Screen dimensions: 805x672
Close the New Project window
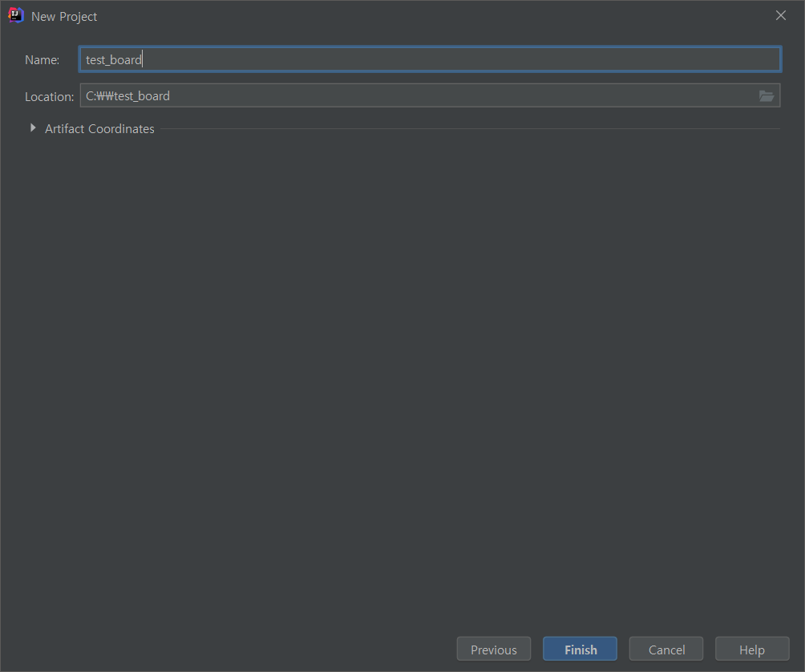tap(780, 15)
